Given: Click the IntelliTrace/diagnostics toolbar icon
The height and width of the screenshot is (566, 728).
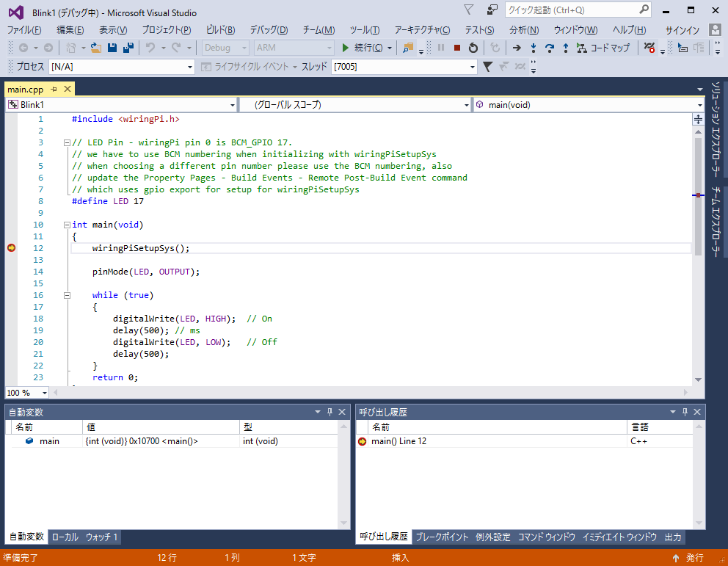Looking at the screenshot, I should (649, 48).
